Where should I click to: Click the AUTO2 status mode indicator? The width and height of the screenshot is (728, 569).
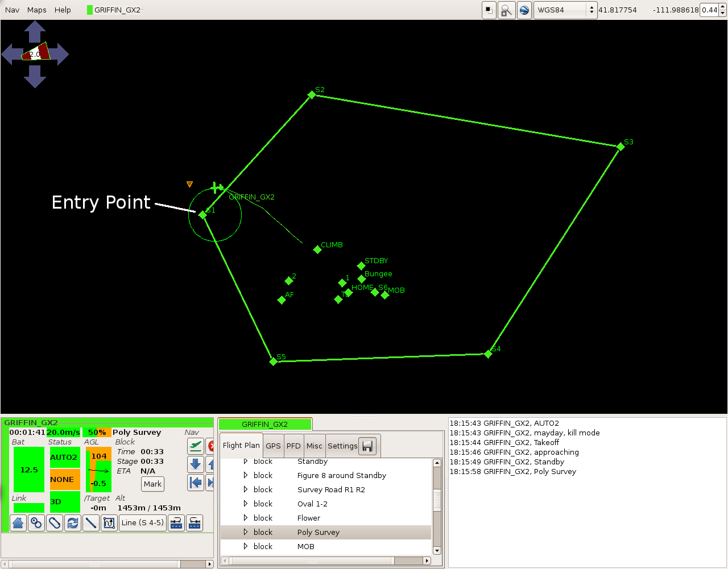[x=65, y=457]
